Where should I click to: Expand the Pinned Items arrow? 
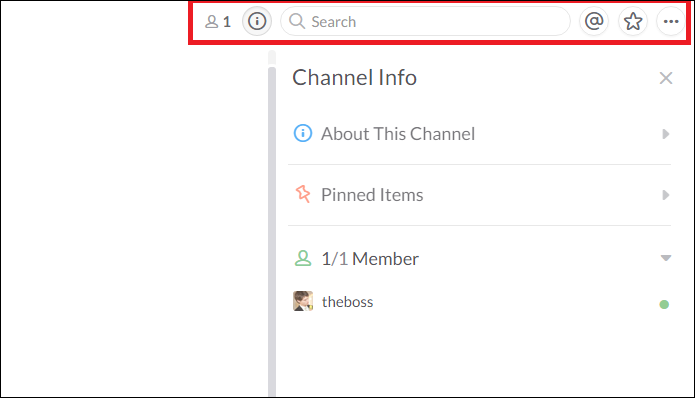point(666,195)
